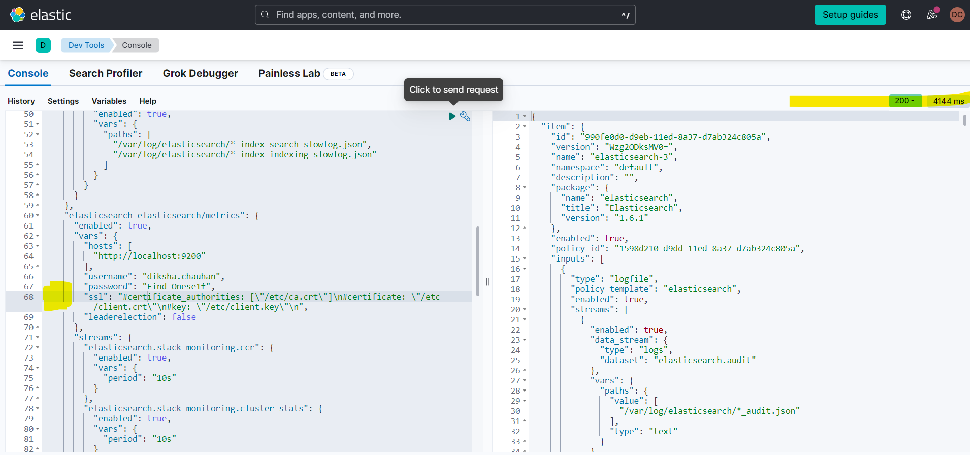
Task: Collapse the metrics fold at line 60
Action: pyautogui.click(x=38, y=216)
